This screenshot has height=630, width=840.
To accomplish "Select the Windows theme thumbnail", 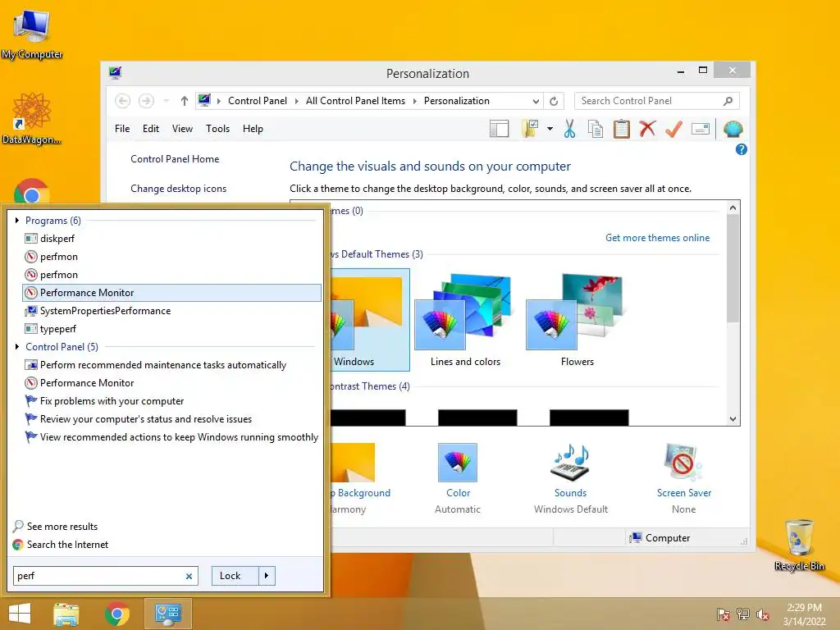I will coord(368,321).
